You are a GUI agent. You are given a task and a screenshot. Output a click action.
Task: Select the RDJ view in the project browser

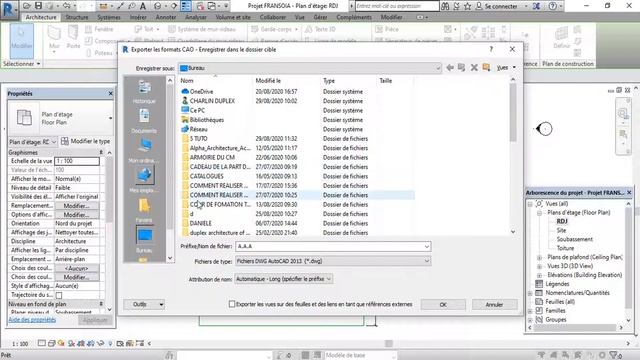(x=562, y=221)
